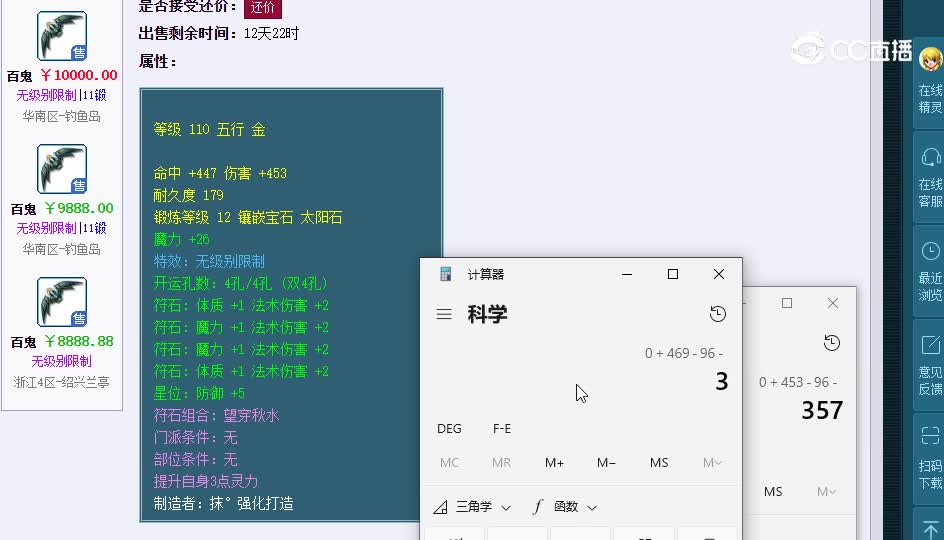Open 在线精灵 sidebar item
The width and height of the screenshot is (944, 540).
[x=930, y=81]
